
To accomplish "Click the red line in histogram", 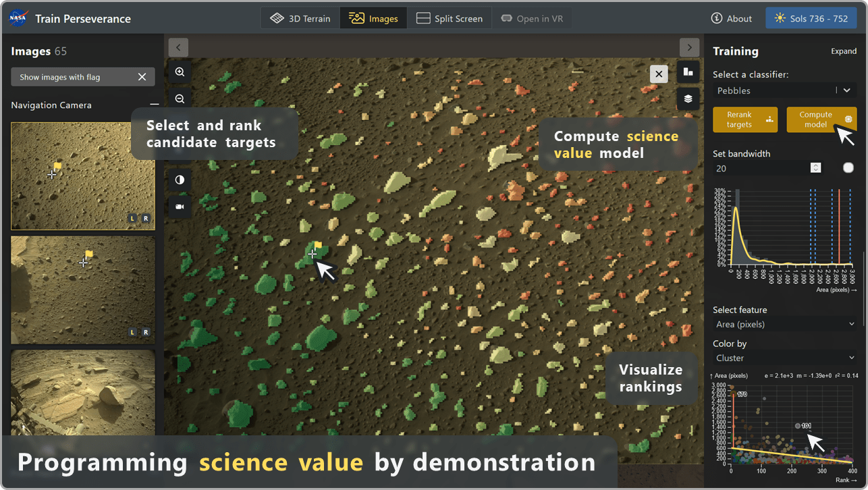I will [839, 227].
